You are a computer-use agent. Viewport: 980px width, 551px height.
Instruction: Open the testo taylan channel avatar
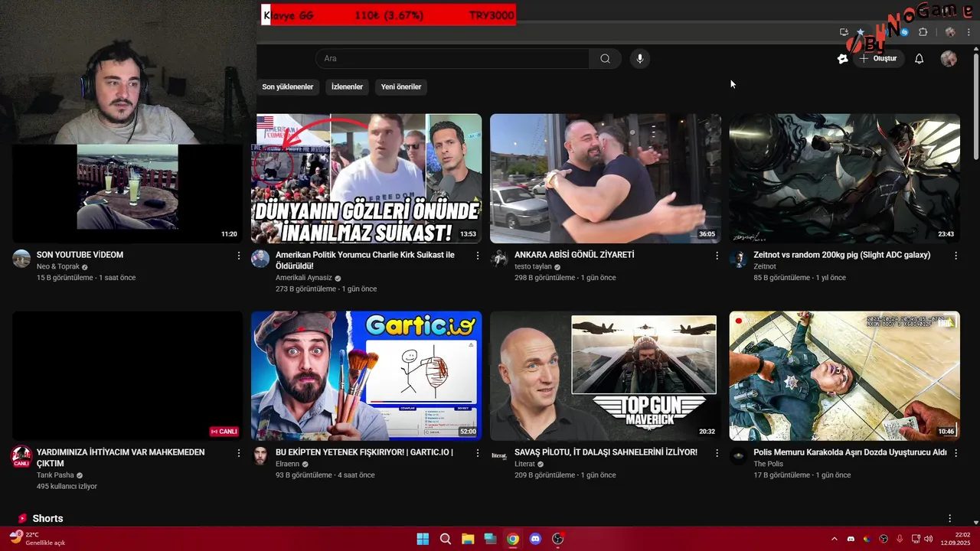[499, 259]
